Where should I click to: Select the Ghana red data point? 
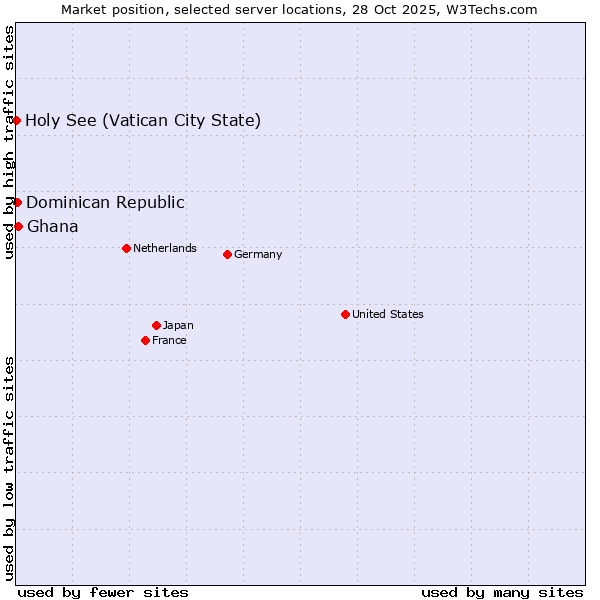point(18,226)
